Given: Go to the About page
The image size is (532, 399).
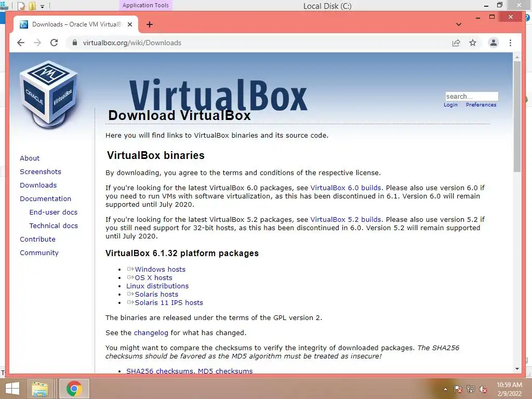Looking at the screenshot, I should (x=30, y=158).
